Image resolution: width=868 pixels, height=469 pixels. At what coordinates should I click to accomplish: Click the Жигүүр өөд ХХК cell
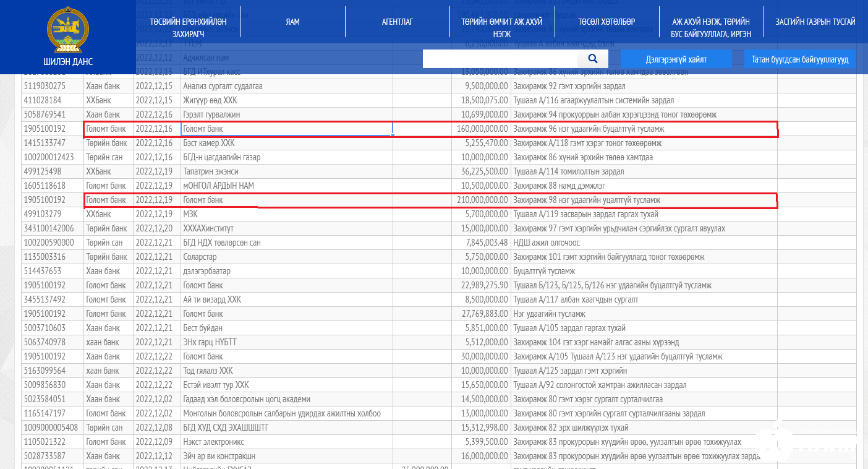(287, 100)
